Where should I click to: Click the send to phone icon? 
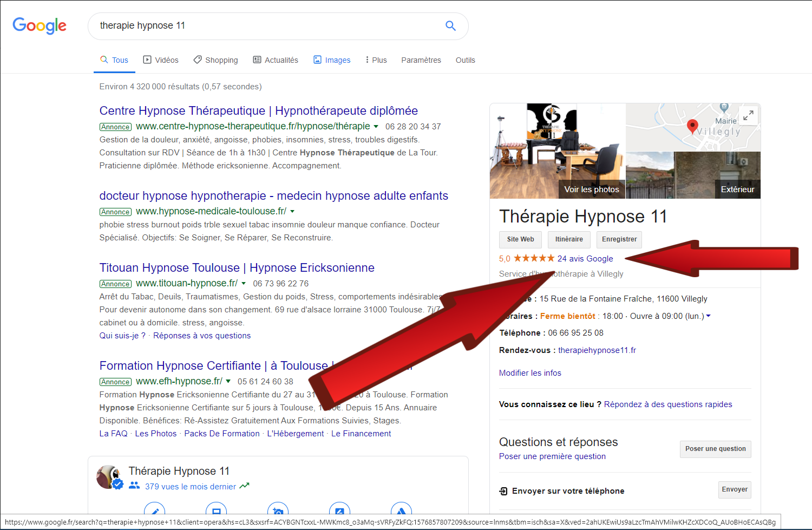503,491
